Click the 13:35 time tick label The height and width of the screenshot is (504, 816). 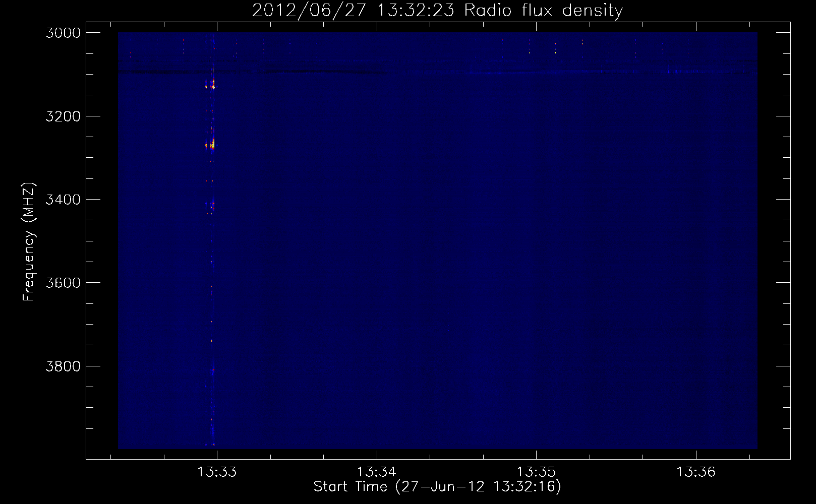(x=536, y=472)
